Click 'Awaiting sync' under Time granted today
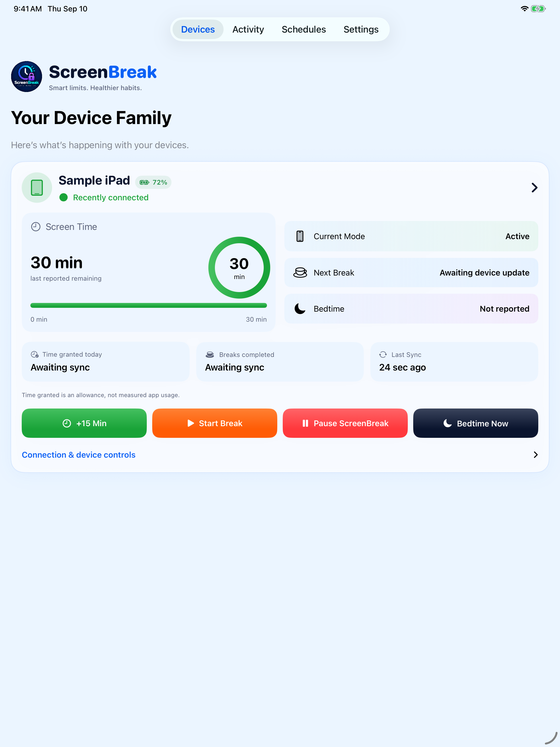This screenshot has width=560, height=747. pyautogui.click(x=60, y=368)
